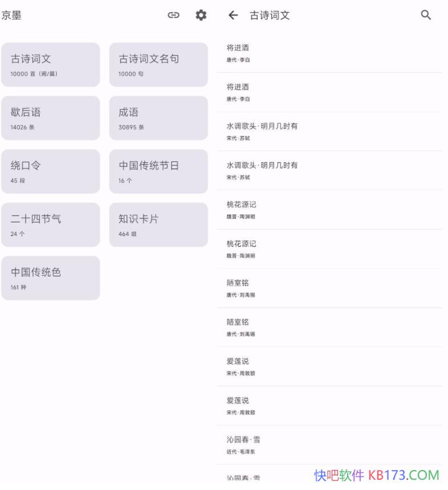Open settings via the gear icon
The height and width of the screenshot is (490, 448).
201,15
